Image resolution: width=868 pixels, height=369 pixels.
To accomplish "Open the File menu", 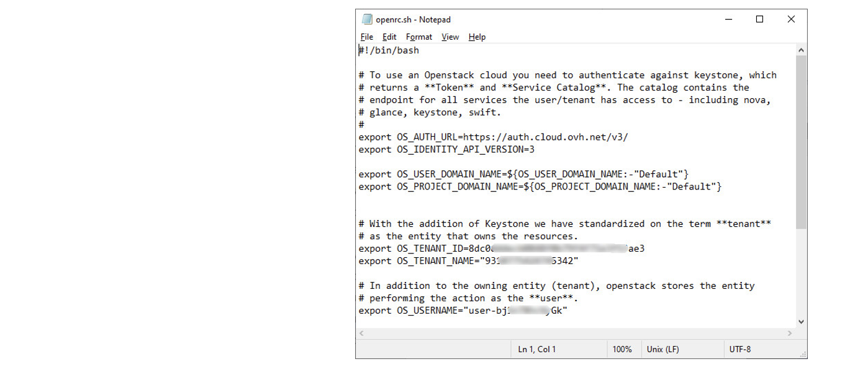I will pyautogui.click(x=366, y=37).
